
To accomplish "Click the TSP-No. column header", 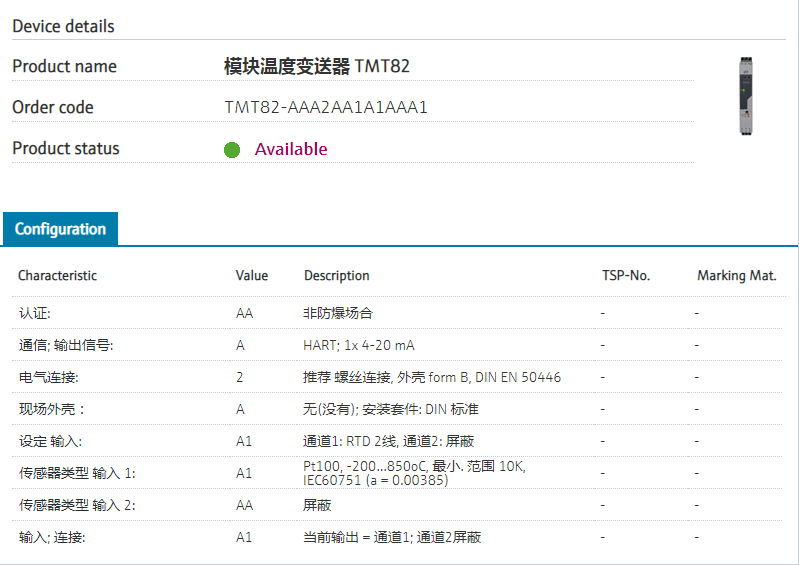I will point(626,276).
